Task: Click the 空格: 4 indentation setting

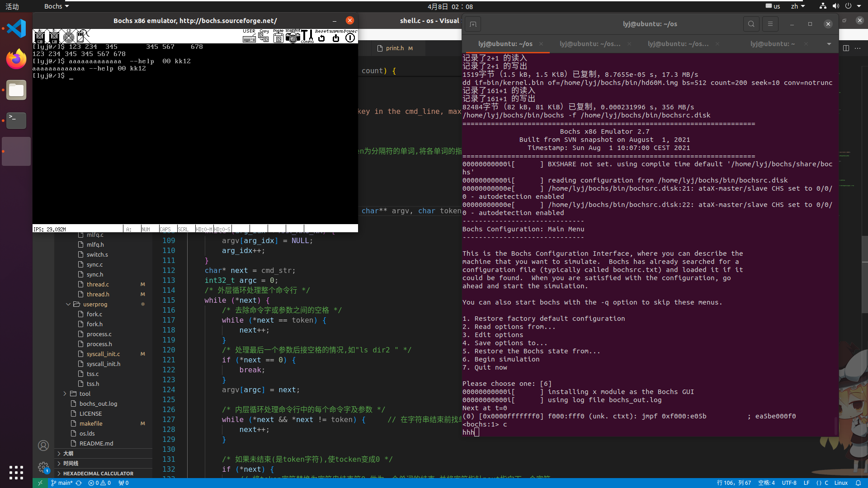Action: [x=766, y=483]
